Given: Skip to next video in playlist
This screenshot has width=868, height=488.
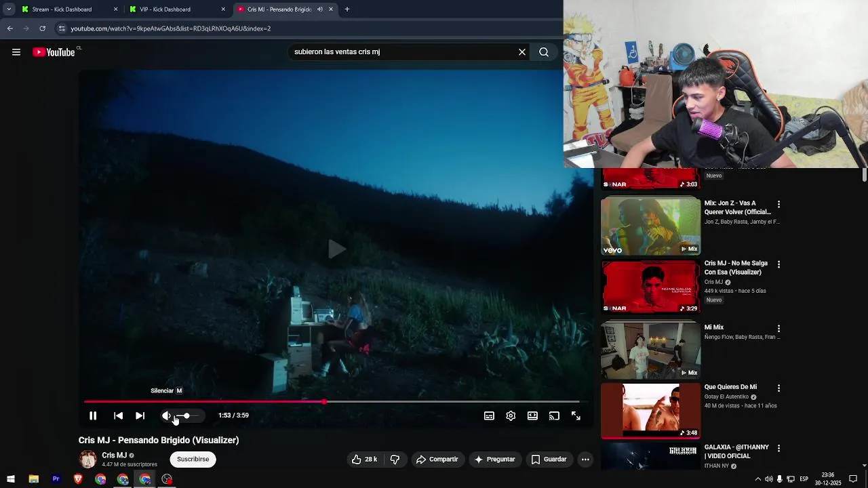Looking at the screenshot, I should tap(140, 415).
